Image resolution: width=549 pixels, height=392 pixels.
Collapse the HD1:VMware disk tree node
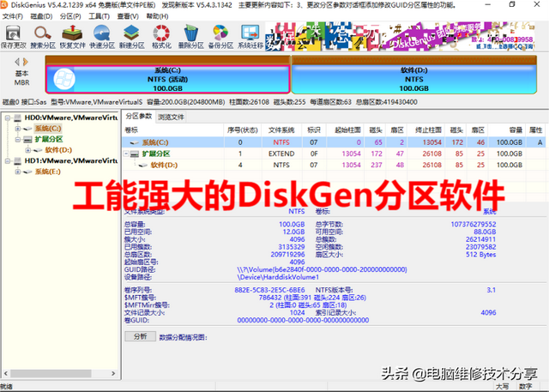click(x=8, y=161)
